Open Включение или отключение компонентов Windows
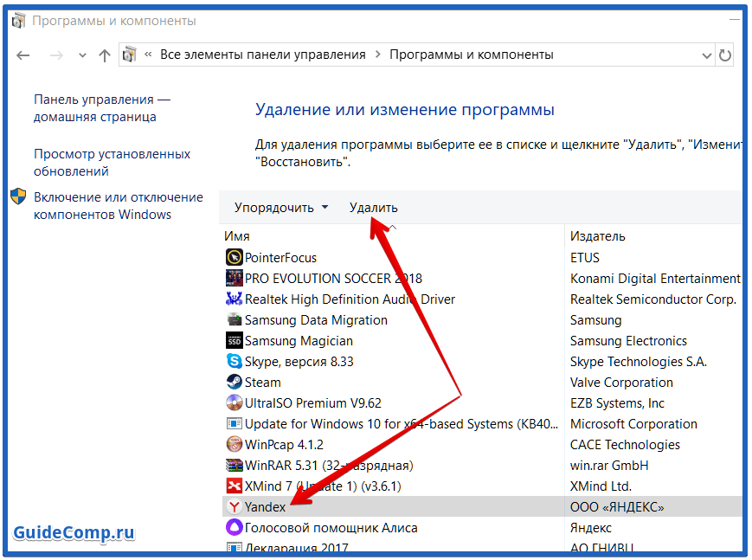The image size is (752, 560). (118, 205)
